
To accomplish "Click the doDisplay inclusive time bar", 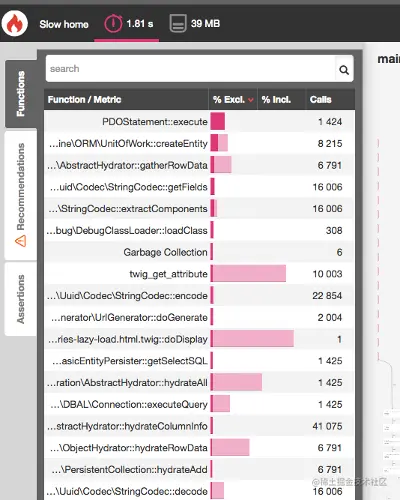I will tap(252, 339).
